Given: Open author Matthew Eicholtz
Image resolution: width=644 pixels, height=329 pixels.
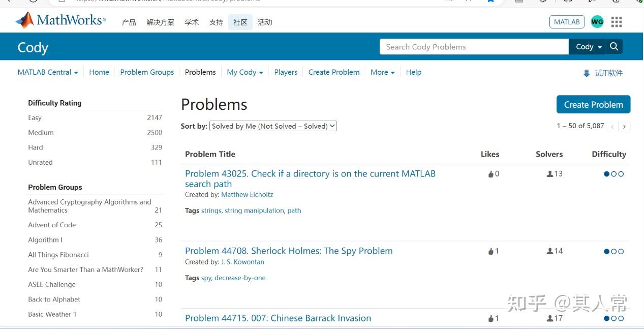Looking at the screenshot, I should 247,195.
